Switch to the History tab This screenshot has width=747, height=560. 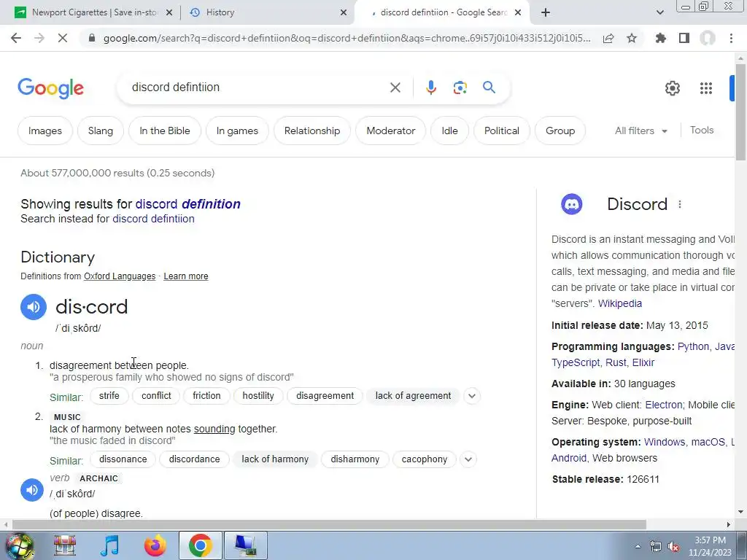(267, 12)
